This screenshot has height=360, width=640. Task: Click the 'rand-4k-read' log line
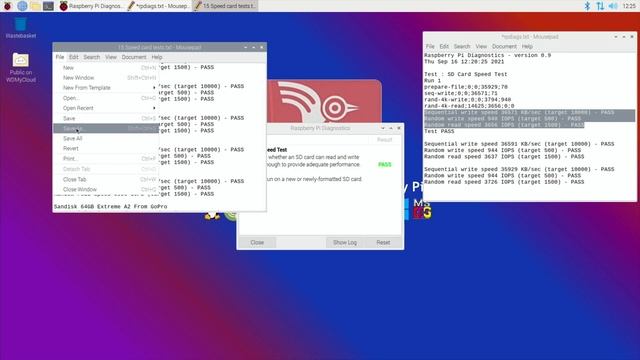pos(469,106)
